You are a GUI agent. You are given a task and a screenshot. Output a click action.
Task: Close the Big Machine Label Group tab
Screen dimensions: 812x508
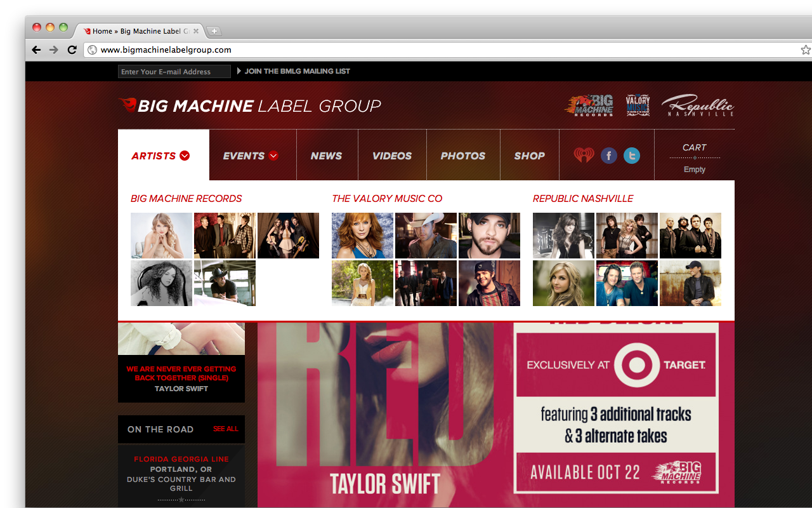pos(196,31)
